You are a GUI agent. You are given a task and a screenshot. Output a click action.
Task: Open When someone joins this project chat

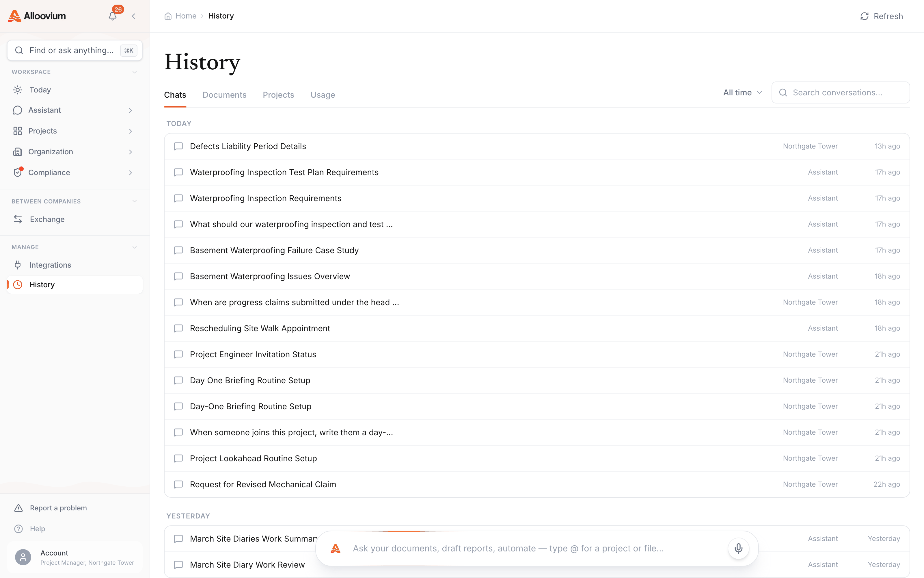point(537,432)
